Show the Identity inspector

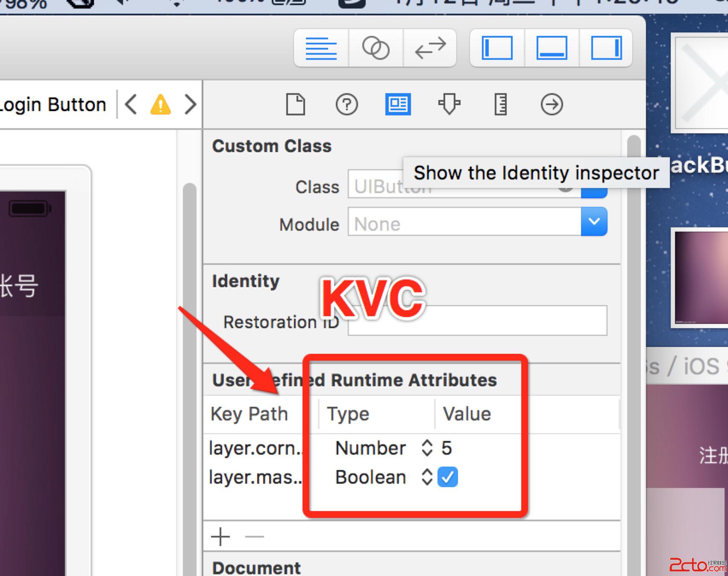tap(398, 105)
